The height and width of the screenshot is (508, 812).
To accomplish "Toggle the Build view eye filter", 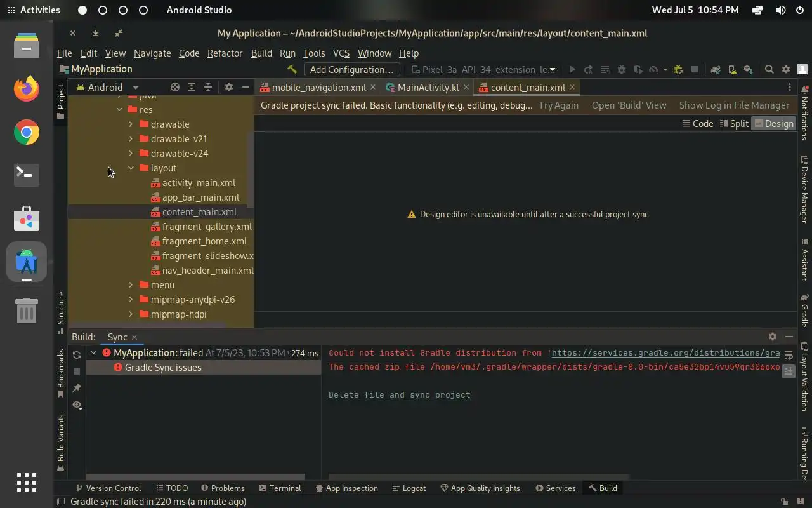I will point(77,404).
